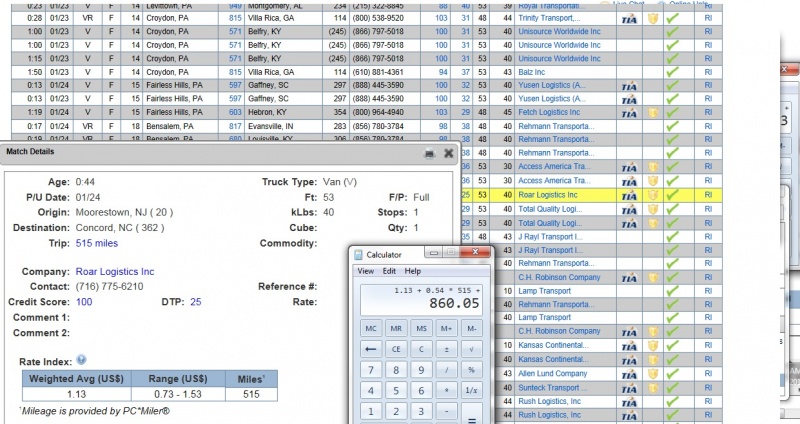Click Credit Score 100 link in Match Details

[x=84, y=302]
